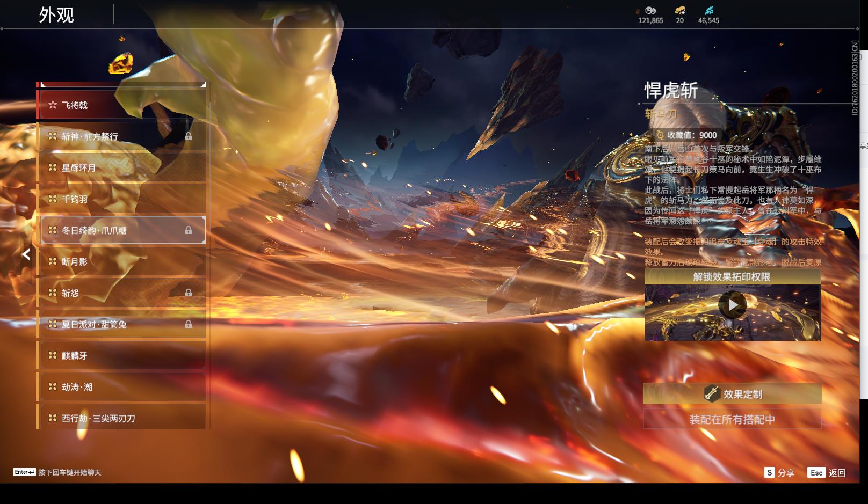Click the S 分享 share button
868x504 pixels.
tap(779, 473)
